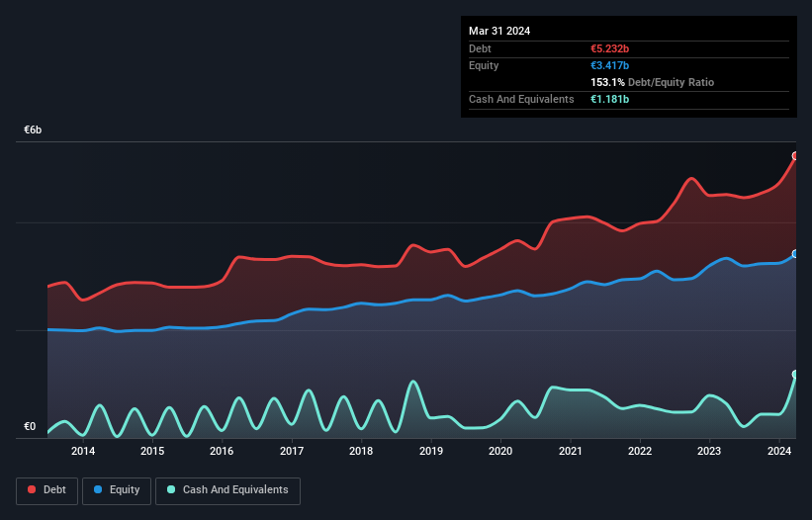
Task: Click the Equity label in tooltip
Action: point(484,65)
